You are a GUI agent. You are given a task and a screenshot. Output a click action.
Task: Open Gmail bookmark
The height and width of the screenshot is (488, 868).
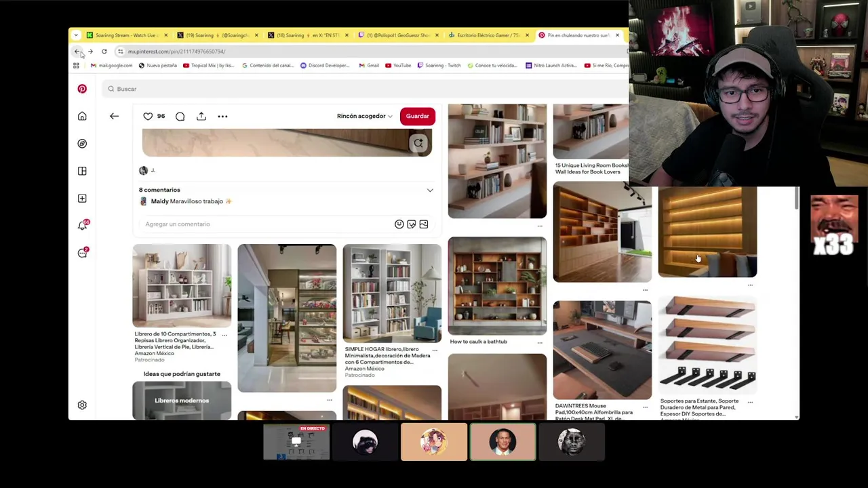pyautogui.click(x=369, y=66)
